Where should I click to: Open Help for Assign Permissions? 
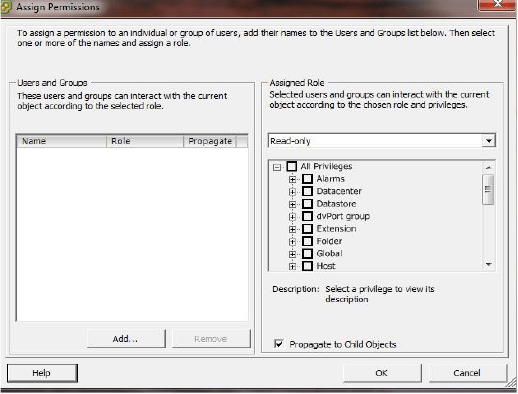pyautogui.click(x=42, y=373)
